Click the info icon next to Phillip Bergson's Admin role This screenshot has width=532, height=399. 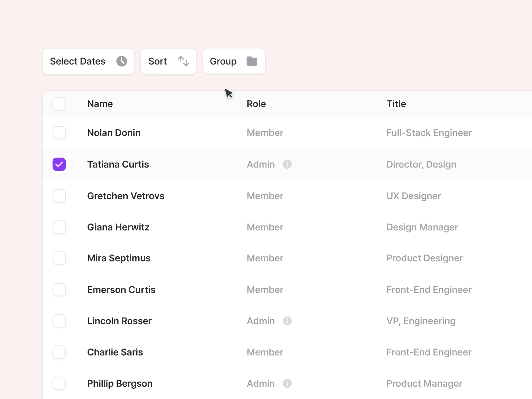point(287,383)
